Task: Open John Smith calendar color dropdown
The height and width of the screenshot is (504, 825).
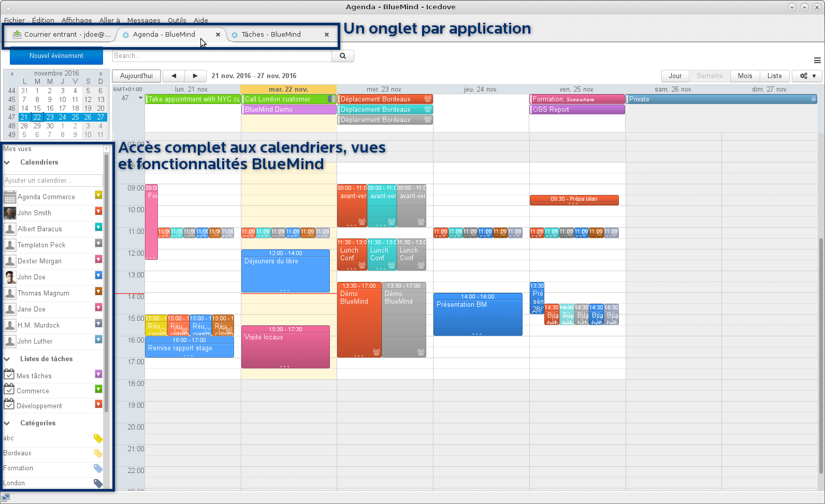Action: pos(98,211)
